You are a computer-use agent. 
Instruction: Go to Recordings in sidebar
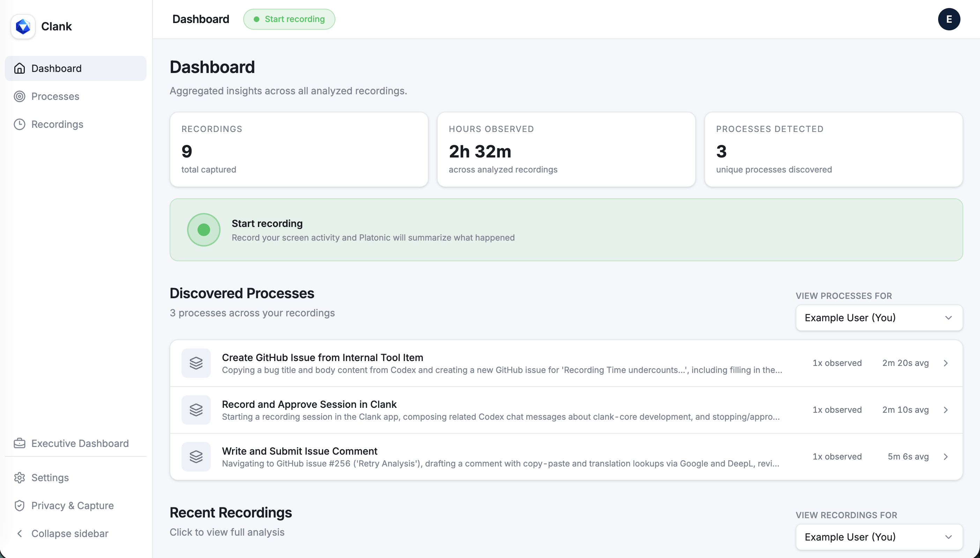point(75,124)
